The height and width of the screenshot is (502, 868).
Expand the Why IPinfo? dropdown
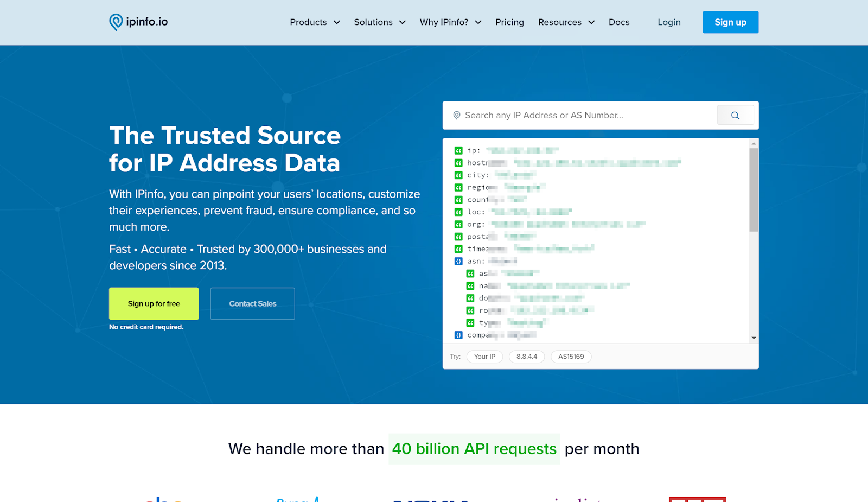[450, 22]
